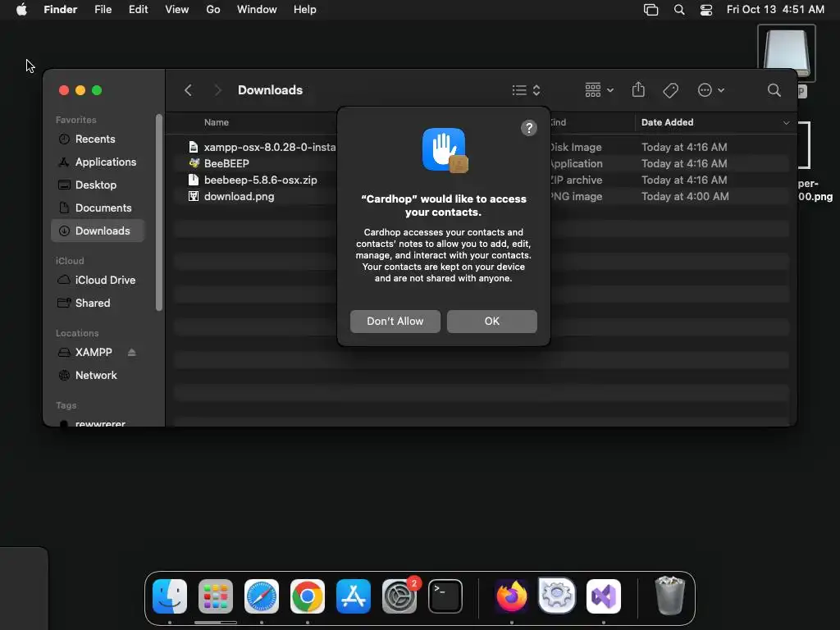Select Recents in the sidebar
This screenshot has height=630, width=840.
click(97, 139)
